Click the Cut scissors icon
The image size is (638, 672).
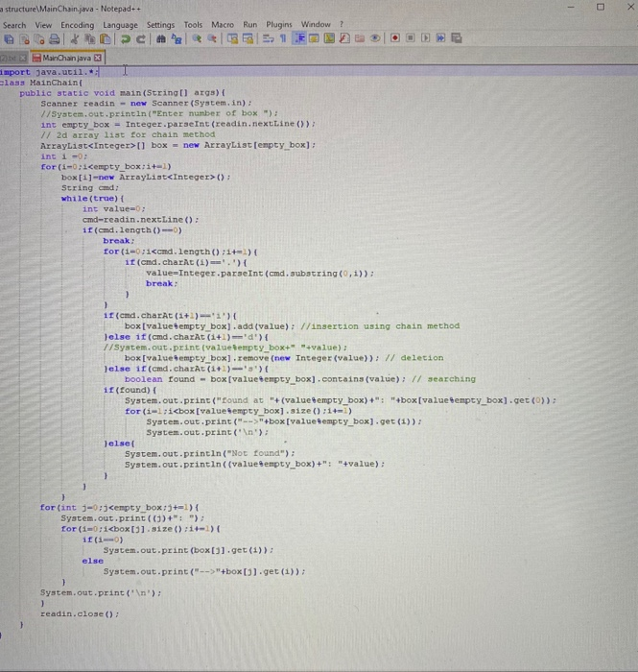click(x=75, y=39)
